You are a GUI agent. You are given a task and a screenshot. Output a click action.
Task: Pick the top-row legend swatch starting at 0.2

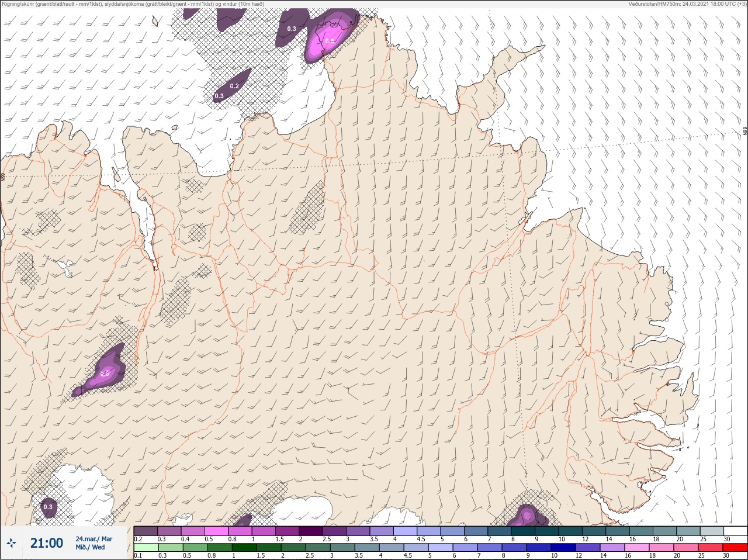[x=146, y=531]
